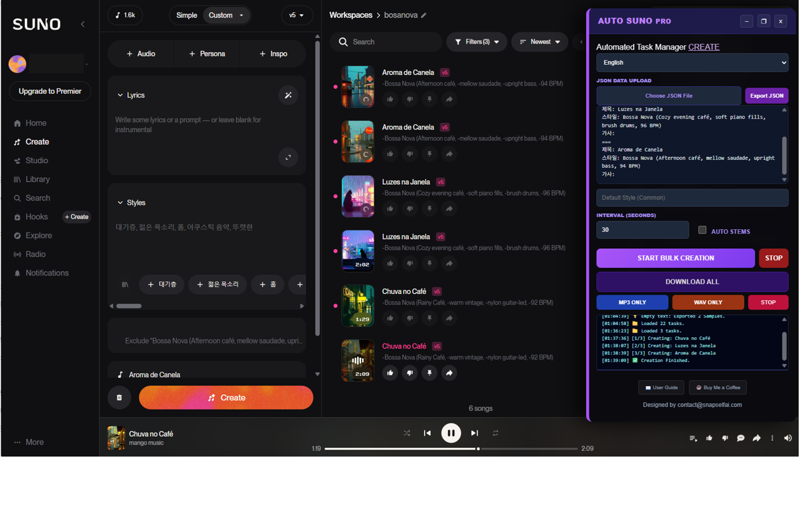Click START BULK CREATION

pos(676,258)
